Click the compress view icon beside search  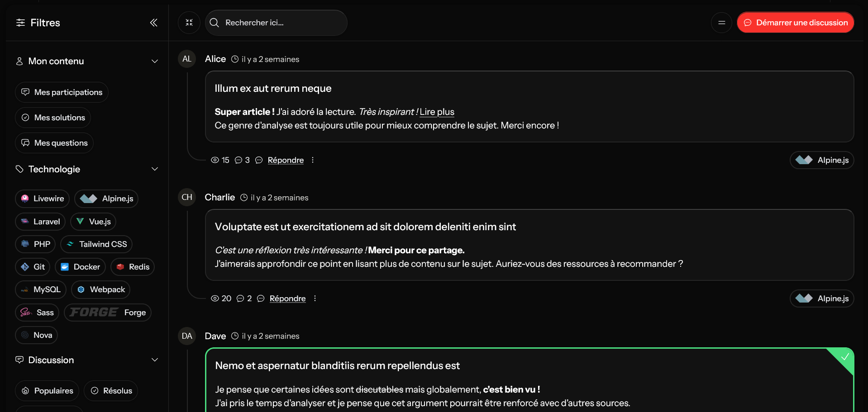tap(189, 23)
